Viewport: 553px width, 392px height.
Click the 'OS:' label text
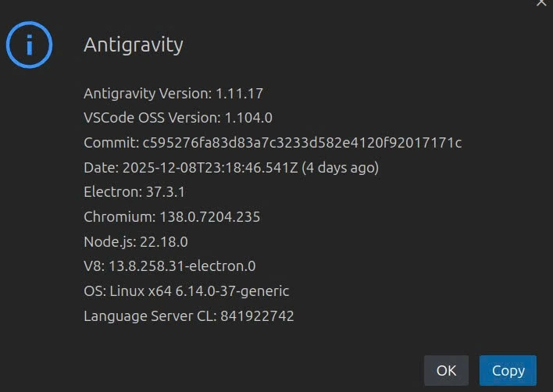94,290
